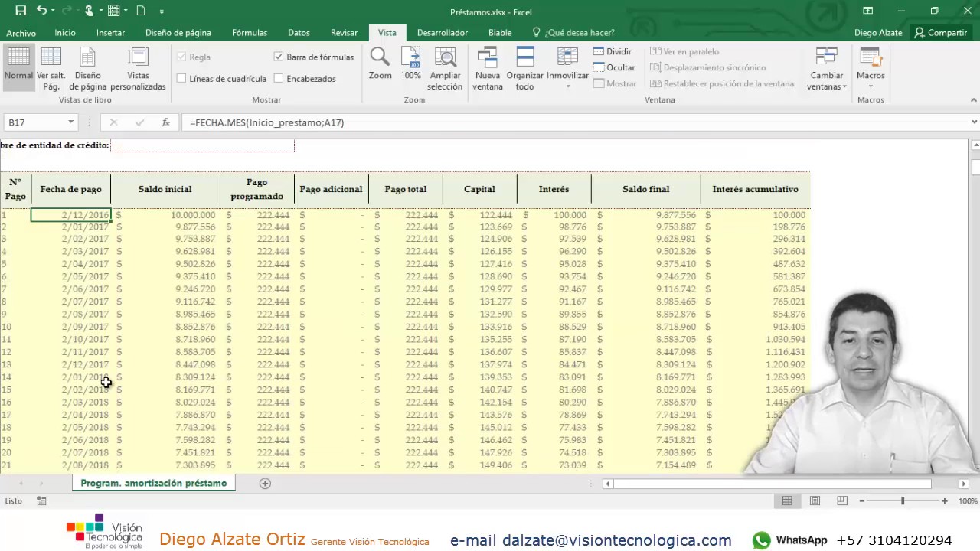Switch to Inicio ribbon tab

65,33
